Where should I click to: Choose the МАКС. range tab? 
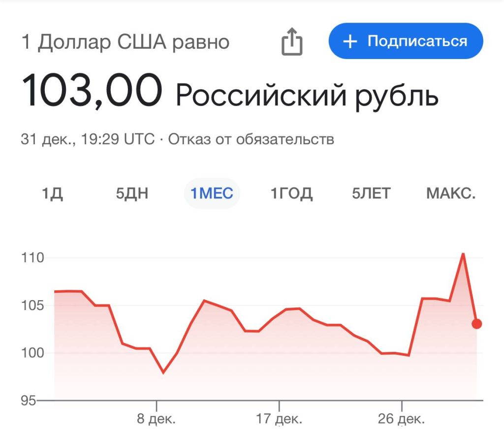click(451, 193)
